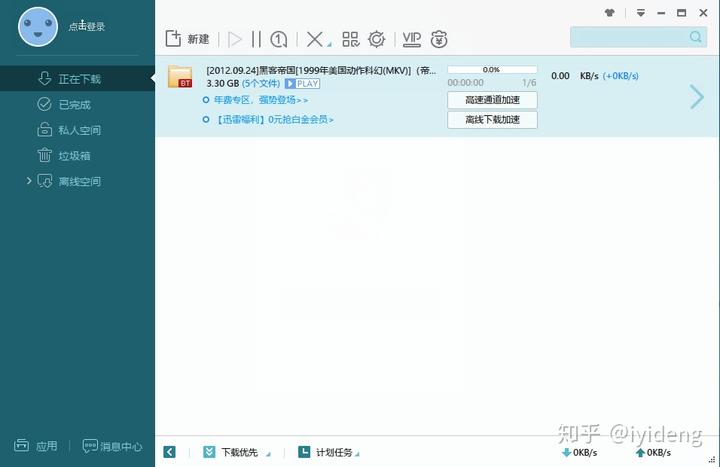Open the skin shirt icon in title bar
The width and height of the screenshot is (720, 467).
[x=610, y=13]
